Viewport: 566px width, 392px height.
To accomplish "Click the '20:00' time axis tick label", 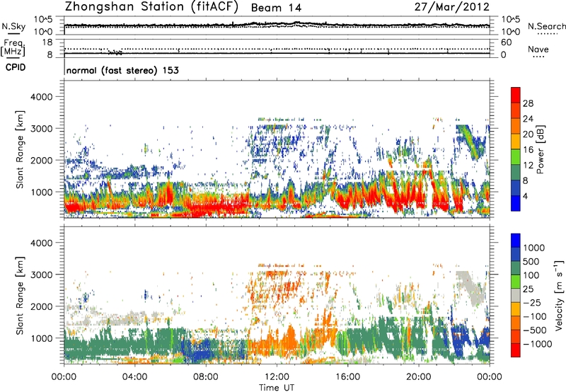I will tap(419, 377).
